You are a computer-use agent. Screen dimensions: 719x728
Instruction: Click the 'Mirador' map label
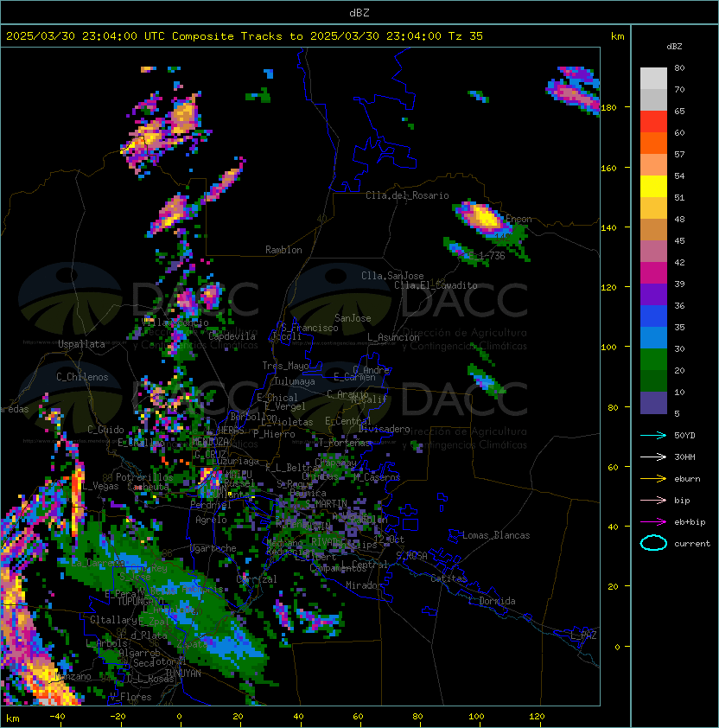pyautogui.click(x=364, y=585)
